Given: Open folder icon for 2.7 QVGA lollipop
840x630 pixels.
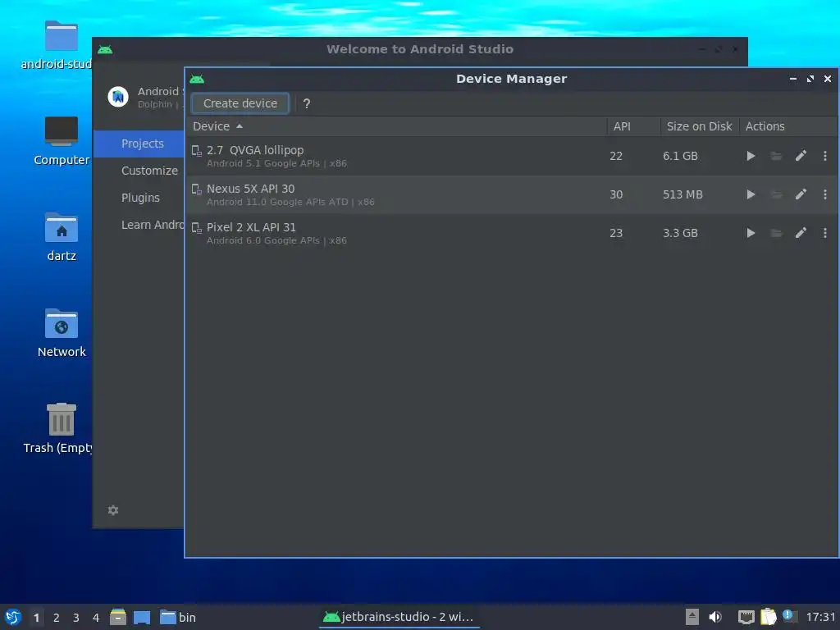Looking at the screenshot, I should (x=776, y=156).
